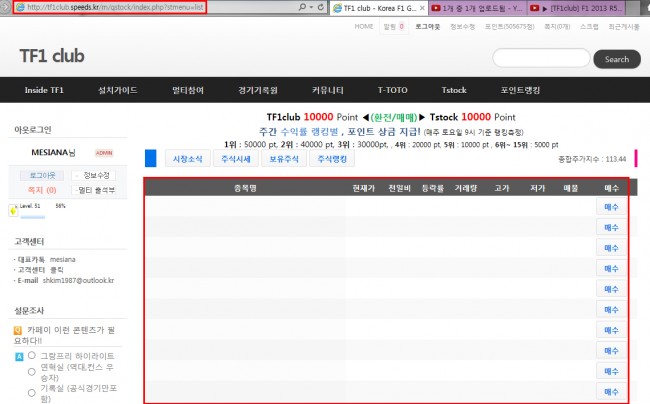Screen dimensions: 650x404
Task: Click the address bar URL field
Action: tap(115, 7)
